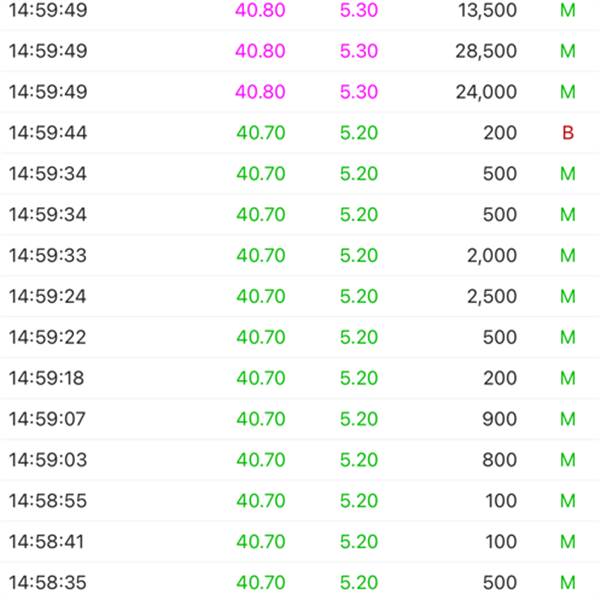Click the 14:58:41 timestamp

(48, 543)
